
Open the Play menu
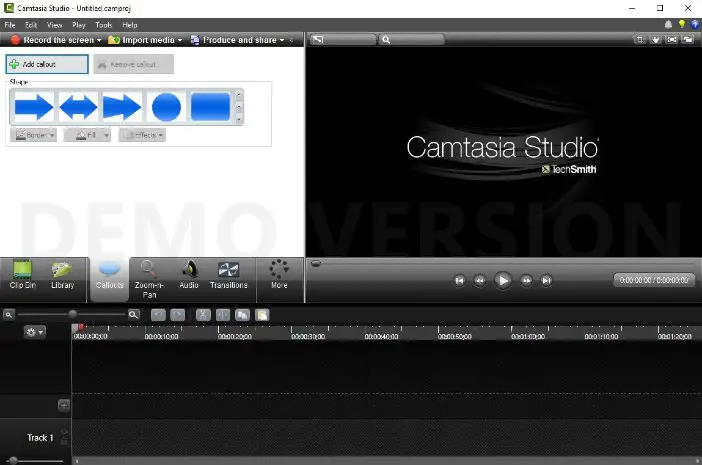[x=79, y=25]
